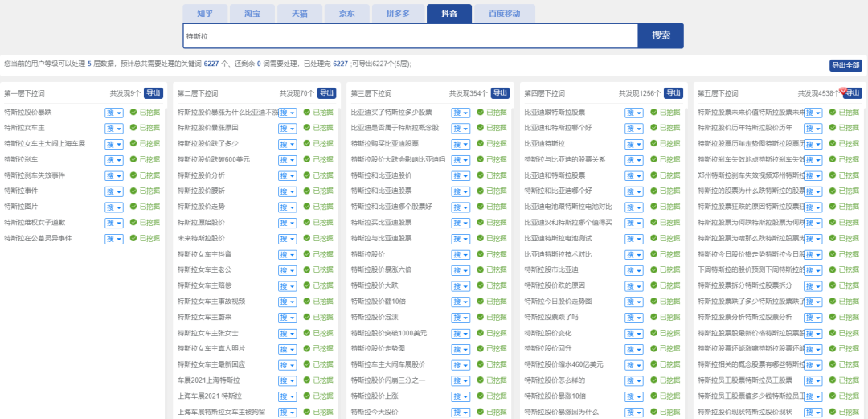Image resolution: width=868 pixels, height=419 pixels.
Task: Click the green check icon beside 特斯拉在公墓灵异事件
Action: 134,238
